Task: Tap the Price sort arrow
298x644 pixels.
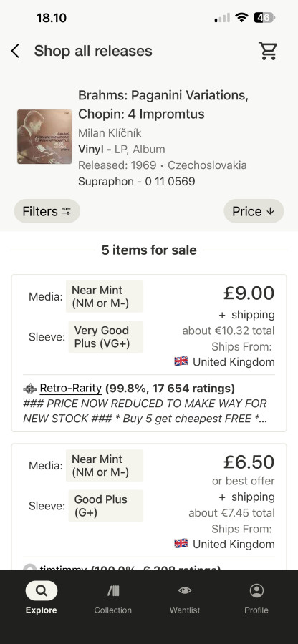Action: click(270, 211)
